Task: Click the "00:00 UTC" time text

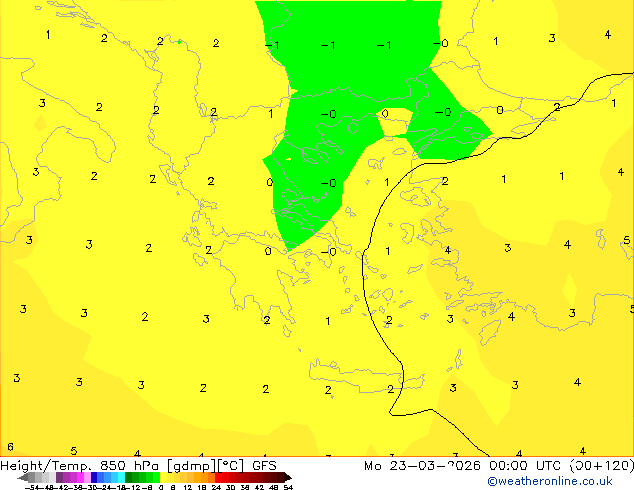Action: coord(525,466)
